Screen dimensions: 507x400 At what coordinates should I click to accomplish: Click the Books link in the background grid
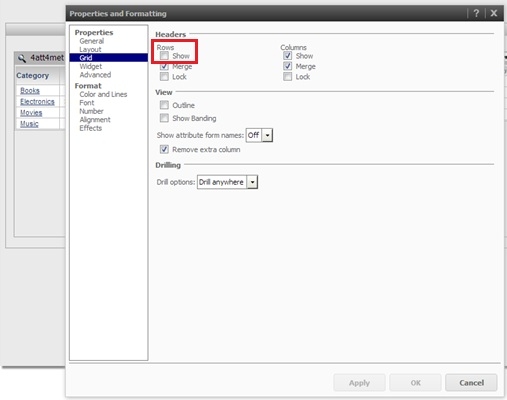tap(30, 90)
